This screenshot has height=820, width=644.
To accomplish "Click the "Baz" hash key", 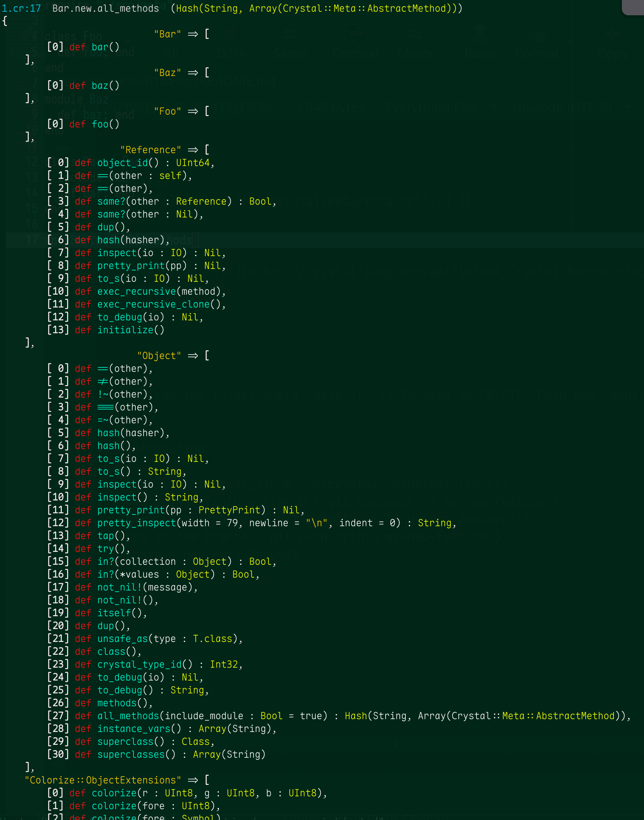I will pos(168,73).
